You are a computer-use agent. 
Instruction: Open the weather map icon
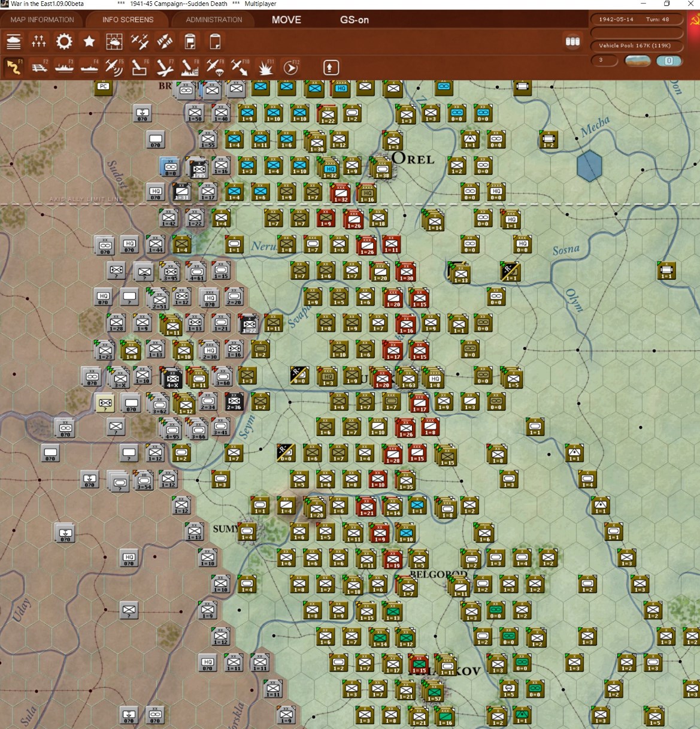tap(114, 41)
